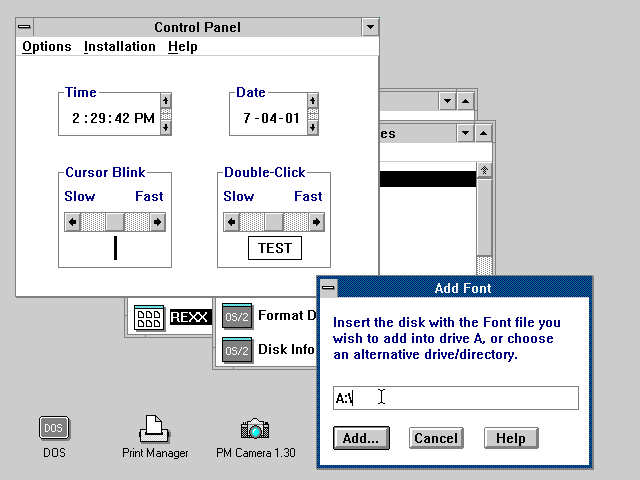Click the Add... button
This screenshot has height=480, width=640.
tap(360, 438)
